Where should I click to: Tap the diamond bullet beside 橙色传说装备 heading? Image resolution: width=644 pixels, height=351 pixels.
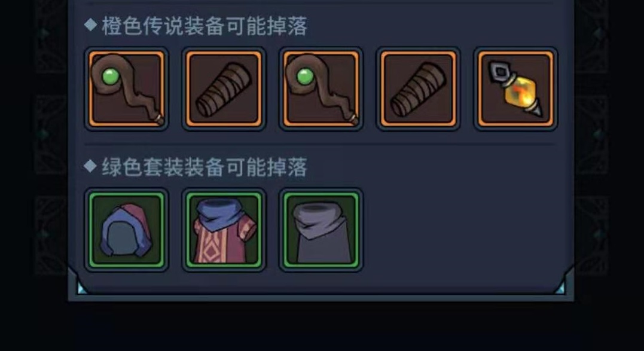pos(90,25)
